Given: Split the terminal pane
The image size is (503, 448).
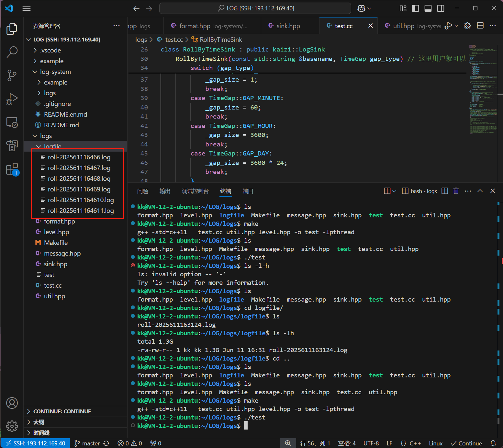Looking at the screenshot, I should (x=445, y=191).
